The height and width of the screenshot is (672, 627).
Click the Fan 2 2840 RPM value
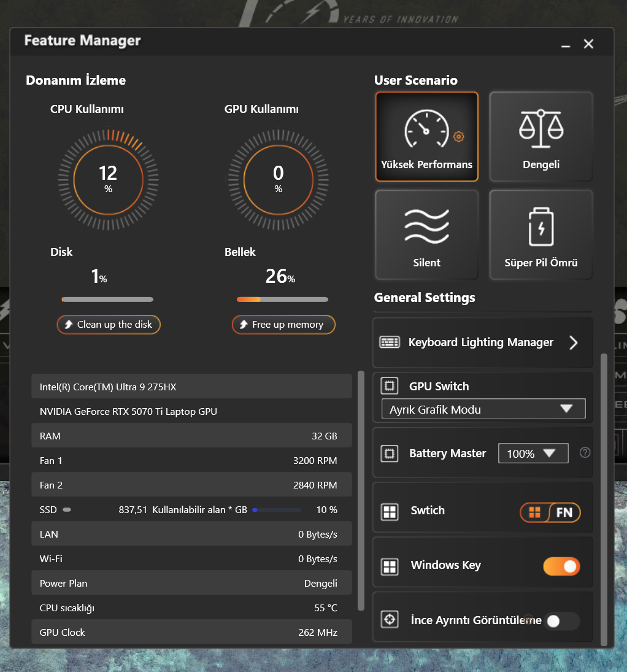click(315, 485)
